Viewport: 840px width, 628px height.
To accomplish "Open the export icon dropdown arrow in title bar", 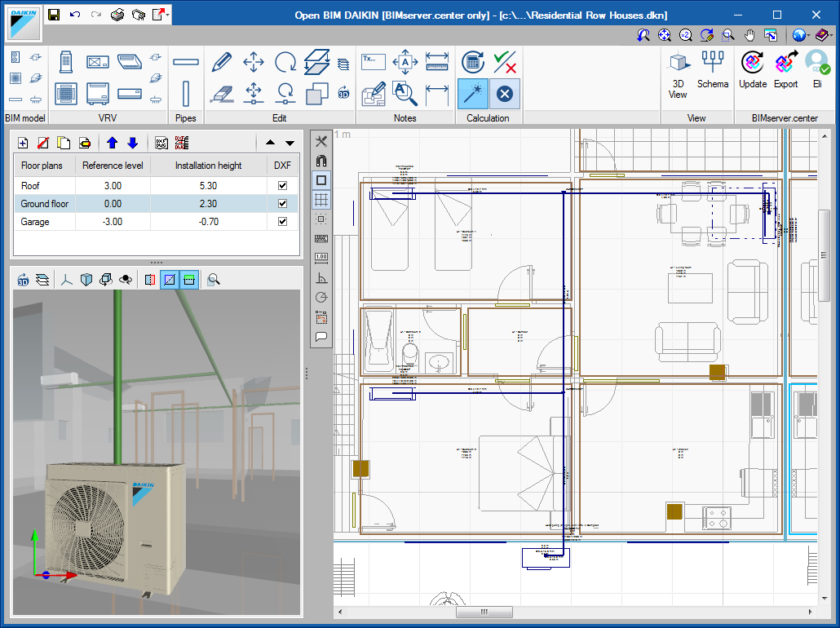I will [168, 15].
